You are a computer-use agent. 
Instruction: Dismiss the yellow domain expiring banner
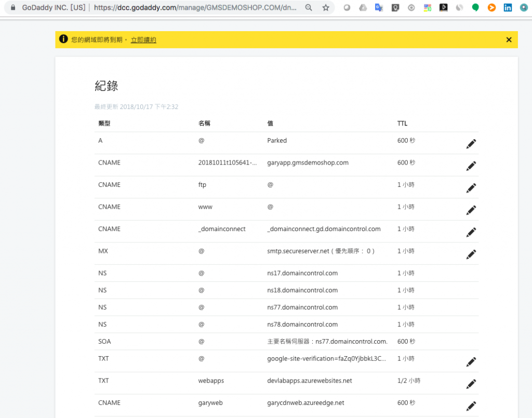click(509, 39)
